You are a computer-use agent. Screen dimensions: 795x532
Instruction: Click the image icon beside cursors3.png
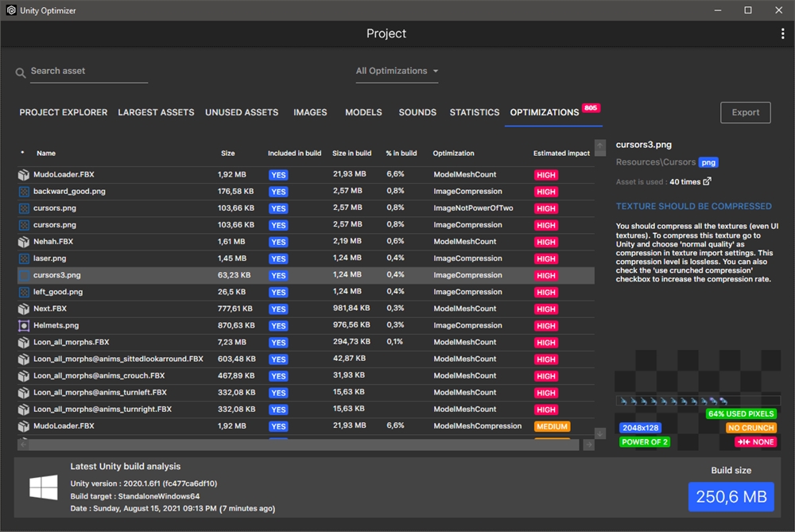coord(23,275)
